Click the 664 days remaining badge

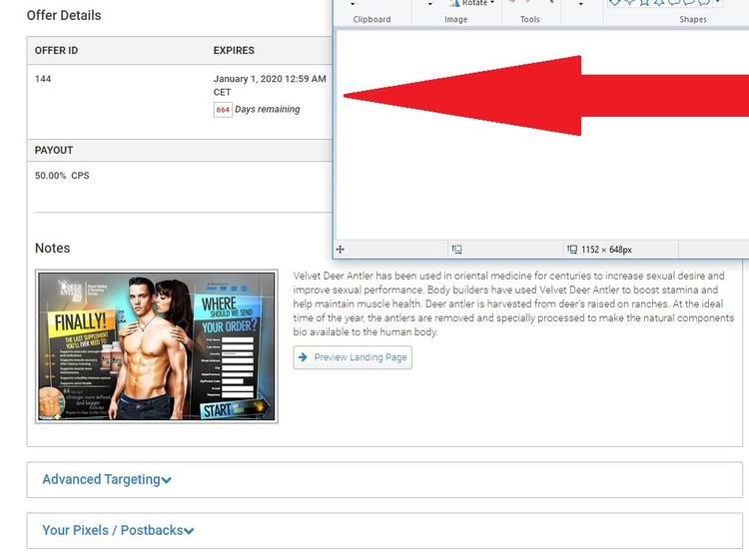click(223, 110)
